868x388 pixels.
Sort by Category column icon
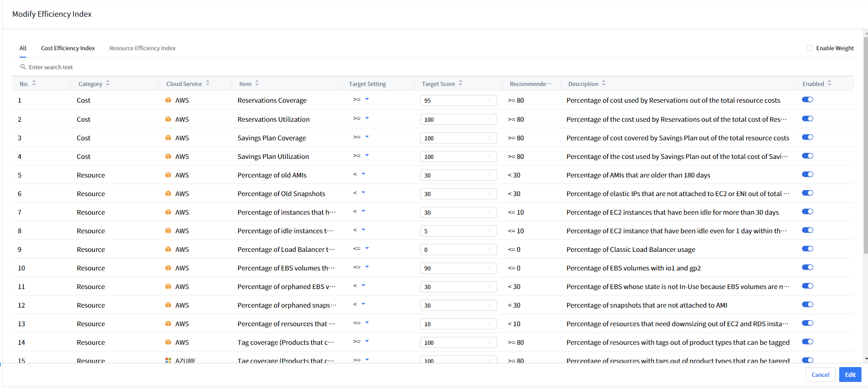pyautogui.click(x=108, y=83)
